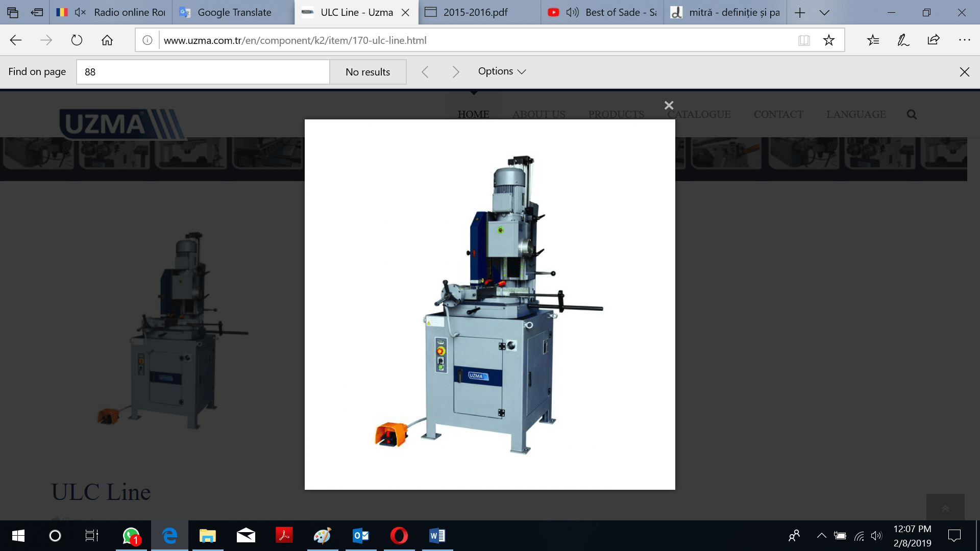
Task: Open a new tab with plus button
Action: [x=800, y=12]
